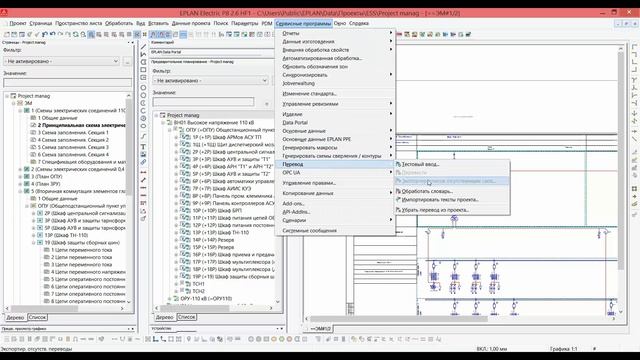
Task: Expand the '4 (План ЗРУ)' tree node
Action: 20,184
